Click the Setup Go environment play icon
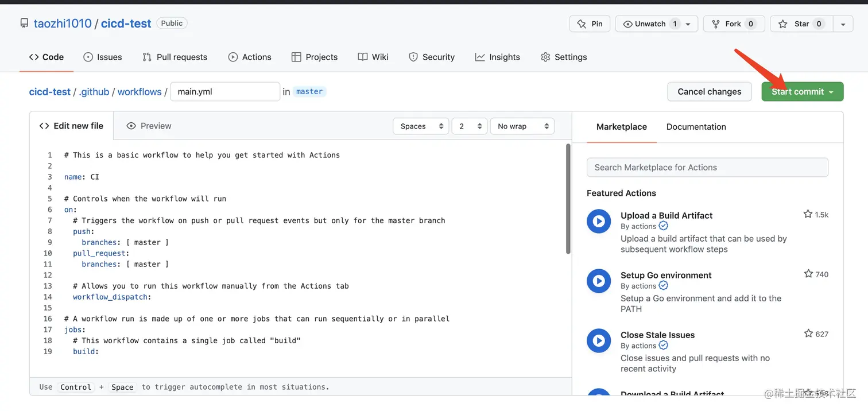Image resolution: width=868 pixels, height=411 pixels. (599, 281)
